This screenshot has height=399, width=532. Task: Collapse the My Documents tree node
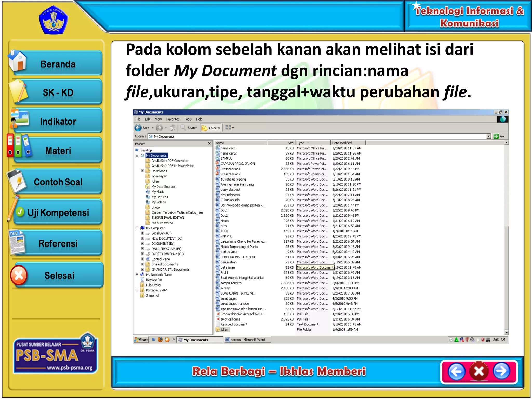(x=137, y=155)
